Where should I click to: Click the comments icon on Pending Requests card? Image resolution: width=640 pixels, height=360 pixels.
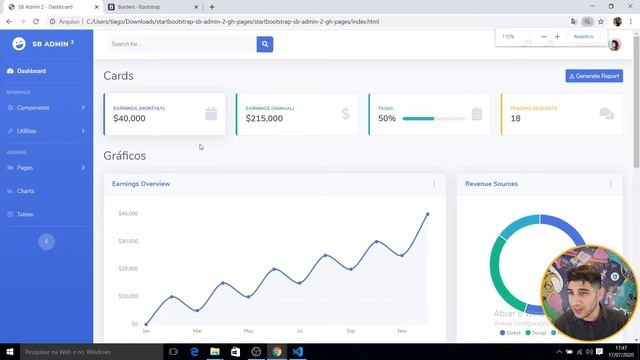pos(607,114)
